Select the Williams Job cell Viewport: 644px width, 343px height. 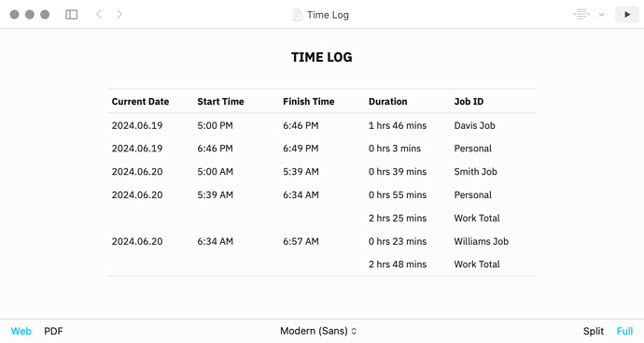coord(481,241)
